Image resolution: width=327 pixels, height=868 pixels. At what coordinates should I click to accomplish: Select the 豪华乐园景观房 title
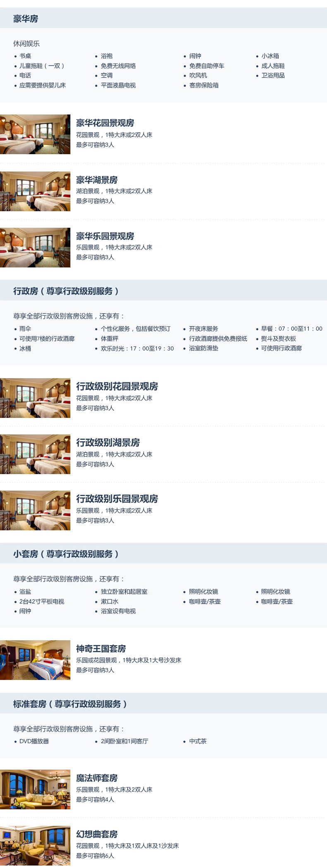click(105, 236)
